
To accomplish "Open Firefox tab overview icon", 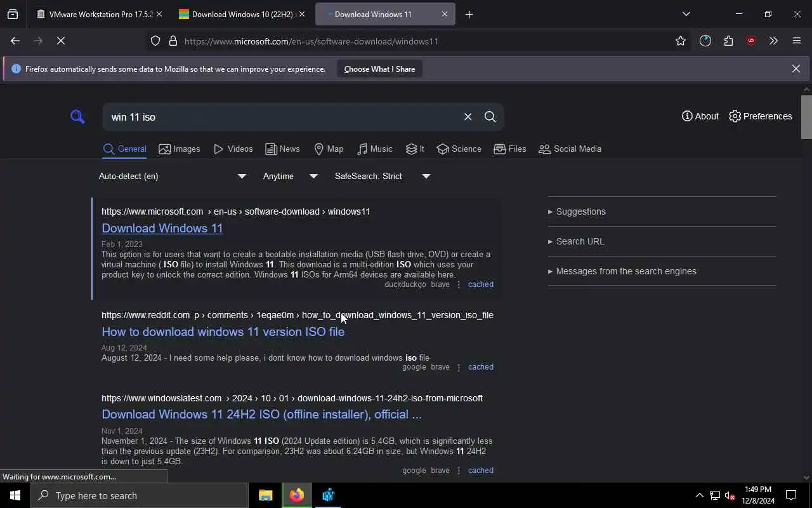I will (13, 14).
